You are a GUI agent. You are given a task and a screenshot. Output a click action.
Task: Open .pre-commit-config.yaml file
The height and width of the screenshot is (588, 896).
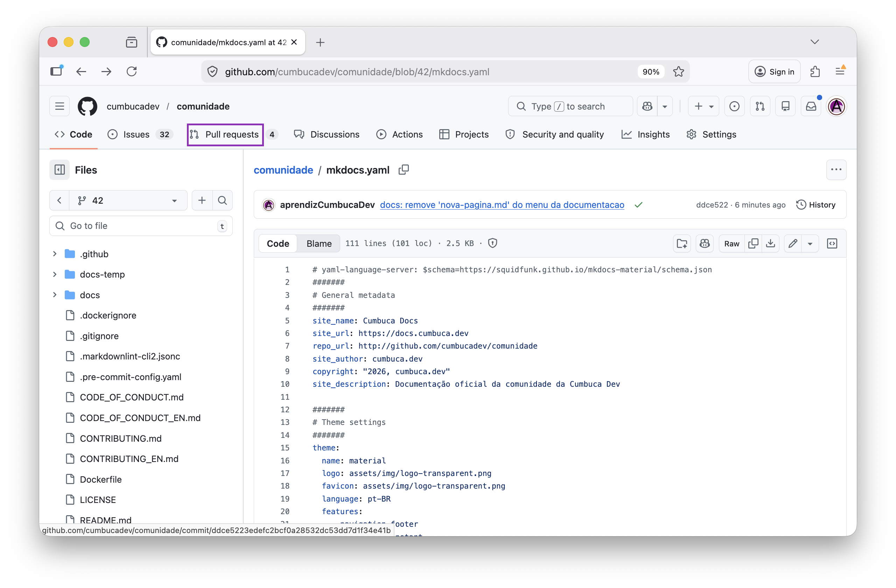130,377
